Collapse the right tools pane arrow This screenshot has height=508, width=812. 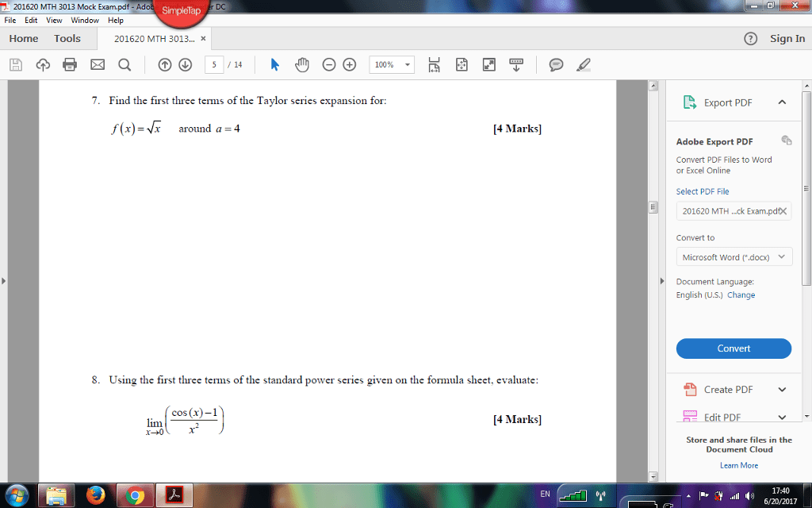pyautogui.click(x=662, y=281)
